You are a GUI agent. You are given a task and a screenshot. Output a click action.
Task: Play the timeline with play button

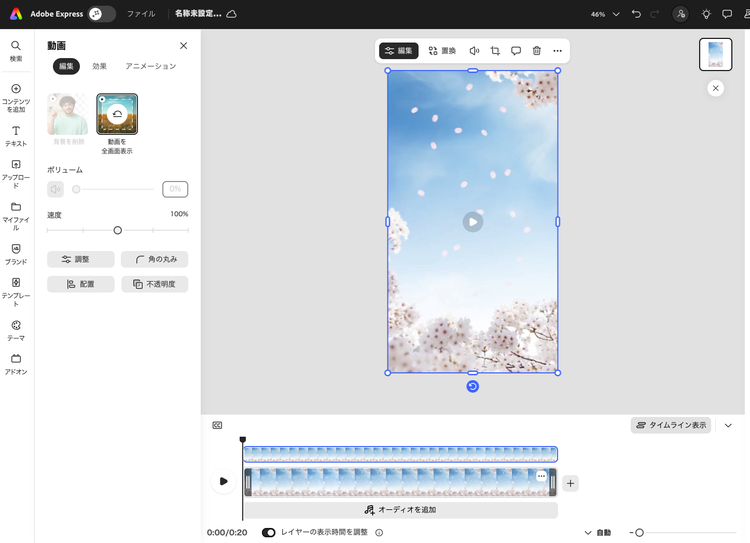tap(223, 481)
